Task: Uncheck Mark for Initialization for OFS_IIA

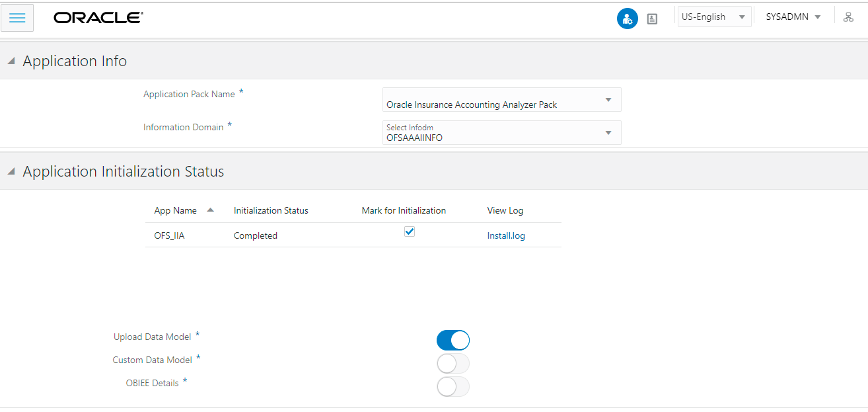Action: (410, 231)
